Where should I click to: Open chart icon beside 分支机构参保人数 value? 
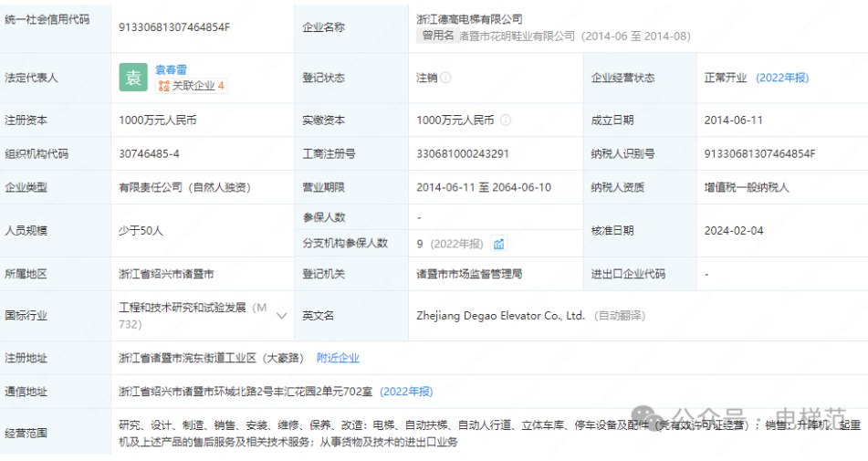pyautogui.click(x=498, y=244)
